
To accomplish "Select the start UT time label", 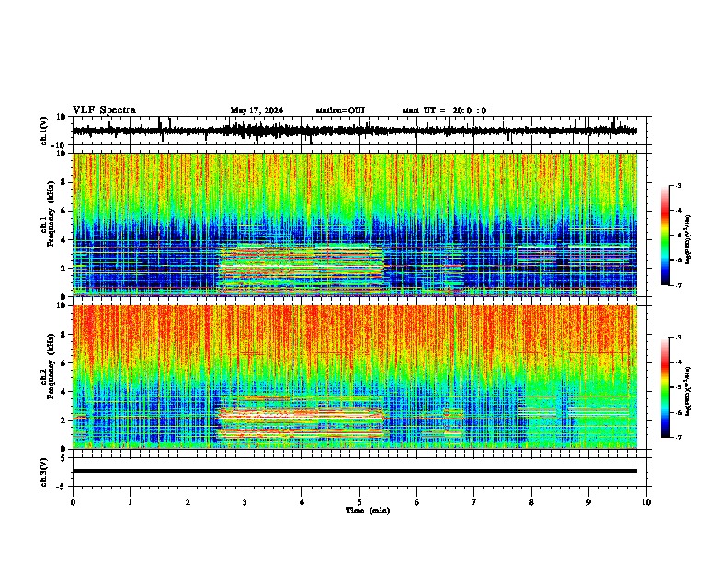I will pos(444,110).
